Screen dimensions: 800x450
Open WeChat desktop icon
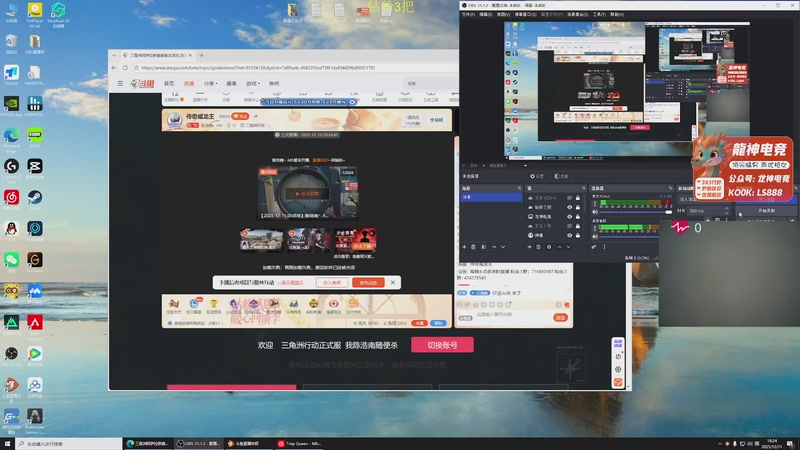(11, 262)
